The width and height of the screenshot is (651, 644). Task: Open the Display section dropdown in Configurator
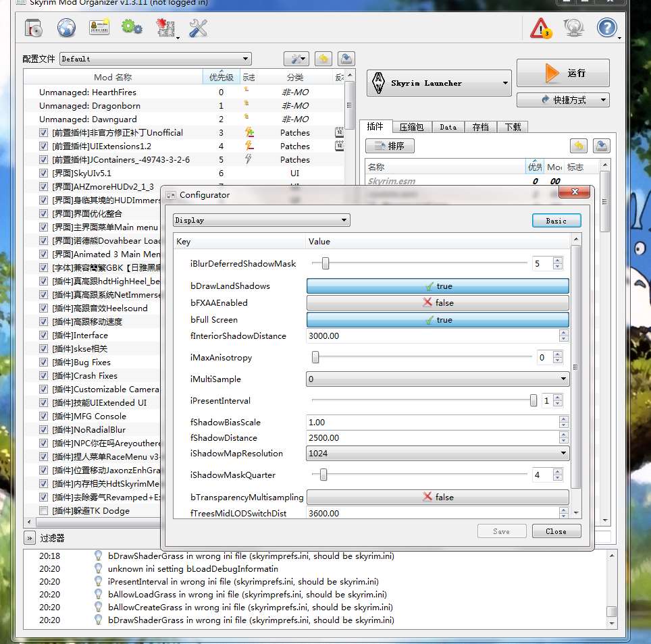(261, 220)
